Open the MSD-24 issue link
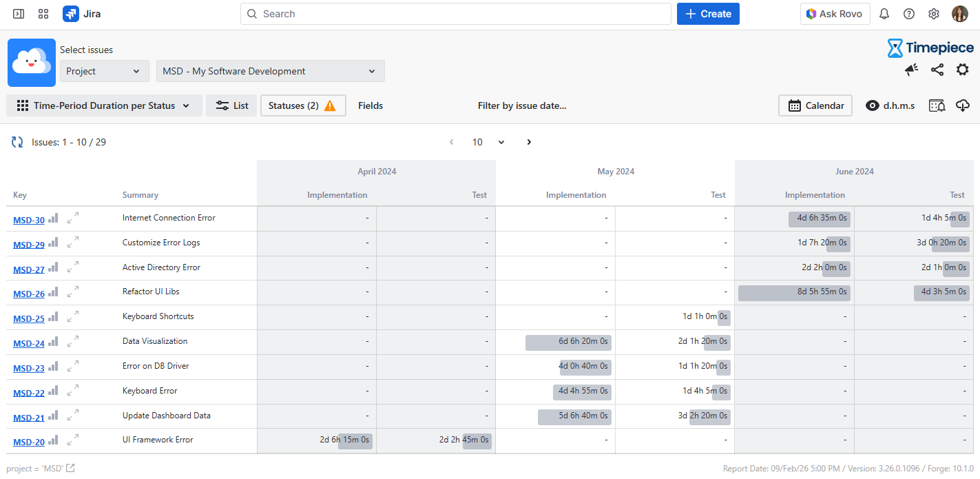 29,344
